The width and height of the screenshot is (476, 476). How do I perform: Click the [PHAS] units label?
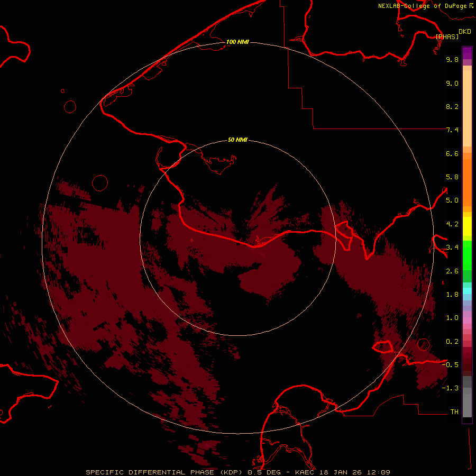(447, 37)
